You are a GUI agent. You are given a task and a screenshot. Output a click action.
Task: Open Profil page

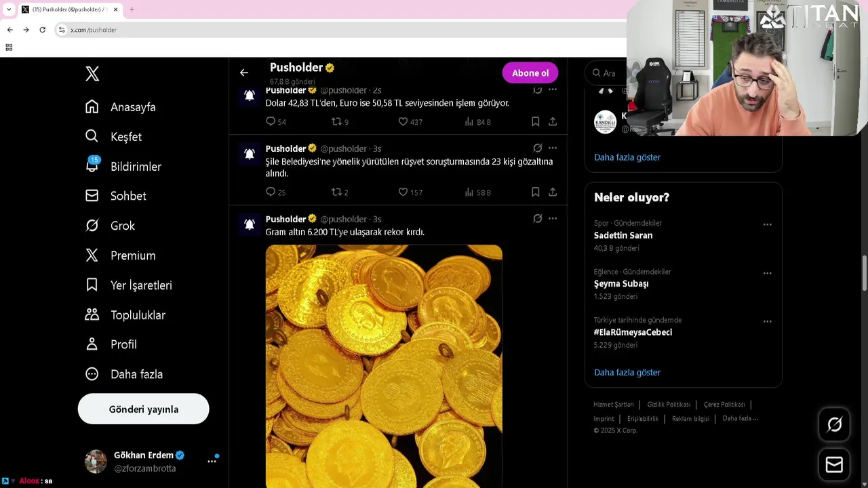(111, 344)
